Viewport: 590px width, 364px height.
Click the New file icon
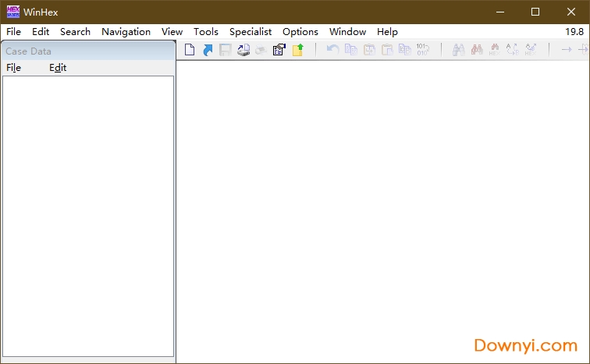pyautogui.click(x=190, y=50)
